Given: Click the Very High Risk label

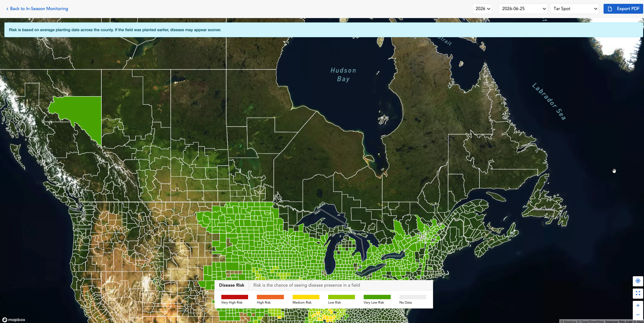Looking at the screenshot, I should pyautogui.click(x=232, y=302).
